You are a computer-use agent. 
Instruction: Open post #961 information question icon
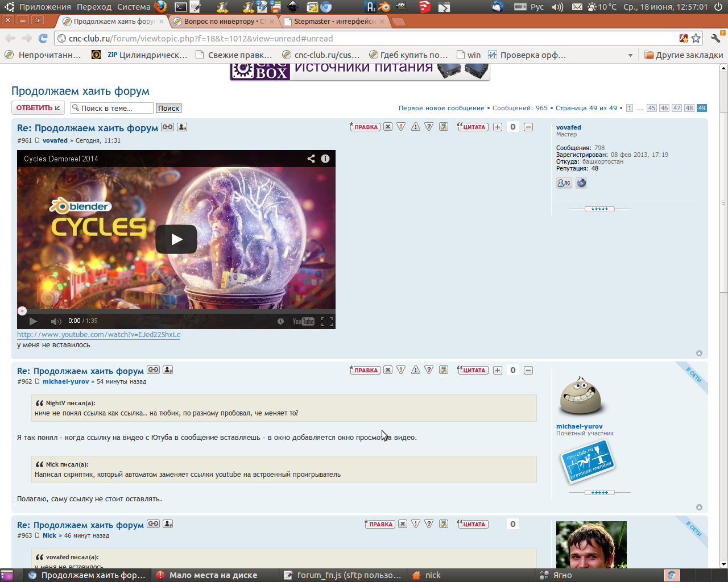[429, 127]
